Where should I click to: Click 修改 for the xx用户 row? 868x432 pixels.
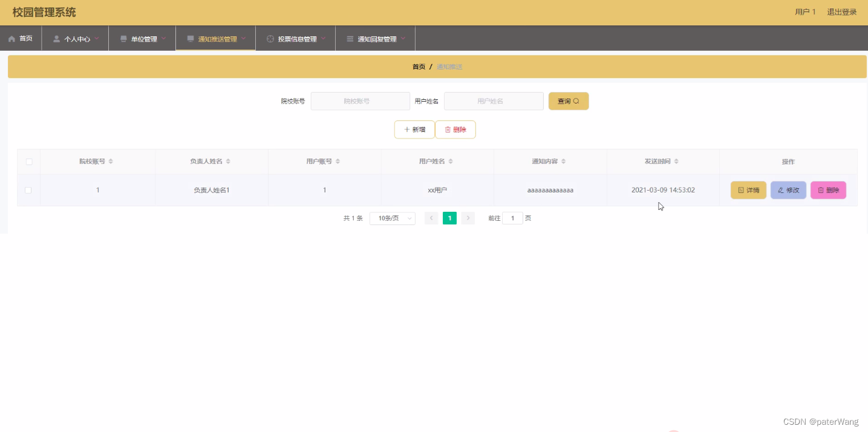coord(788,190)
